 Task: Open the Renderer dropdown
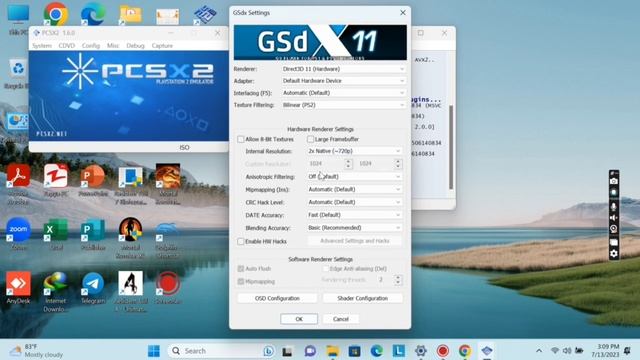pos(343,69)
